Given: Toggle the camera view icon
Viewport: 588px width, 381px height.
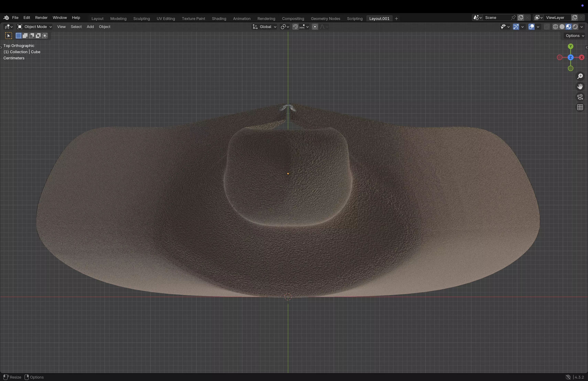Looking at the screenshot, I should [580, 97].
